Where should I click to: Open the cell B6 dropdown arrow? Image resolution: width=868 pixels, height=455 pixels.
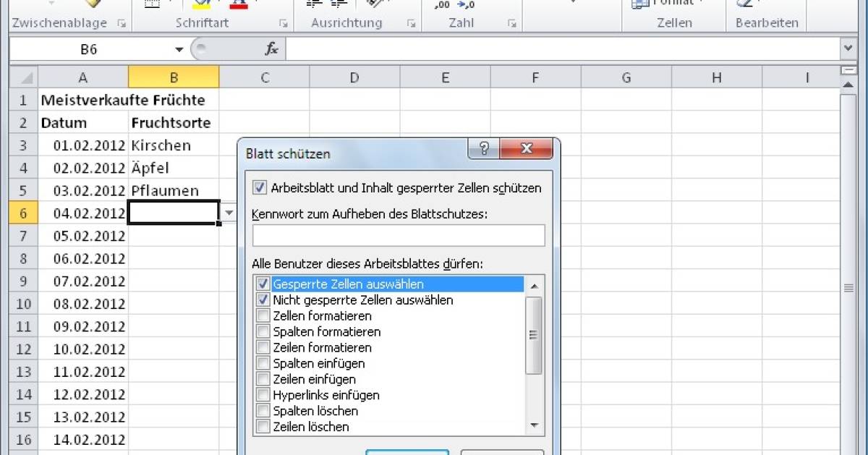click(229, 212)
